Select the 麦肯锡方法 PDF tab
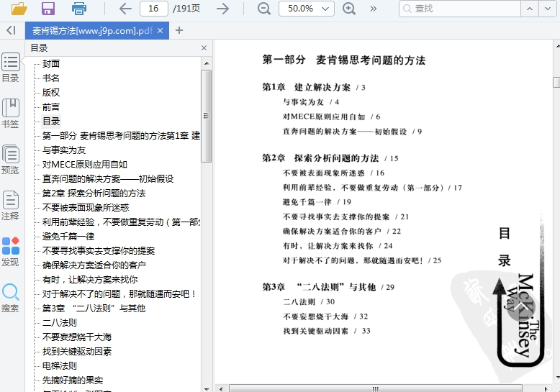The height and width of the screenshot is (392, 560). pyautogui.click(x=92, y=31)
